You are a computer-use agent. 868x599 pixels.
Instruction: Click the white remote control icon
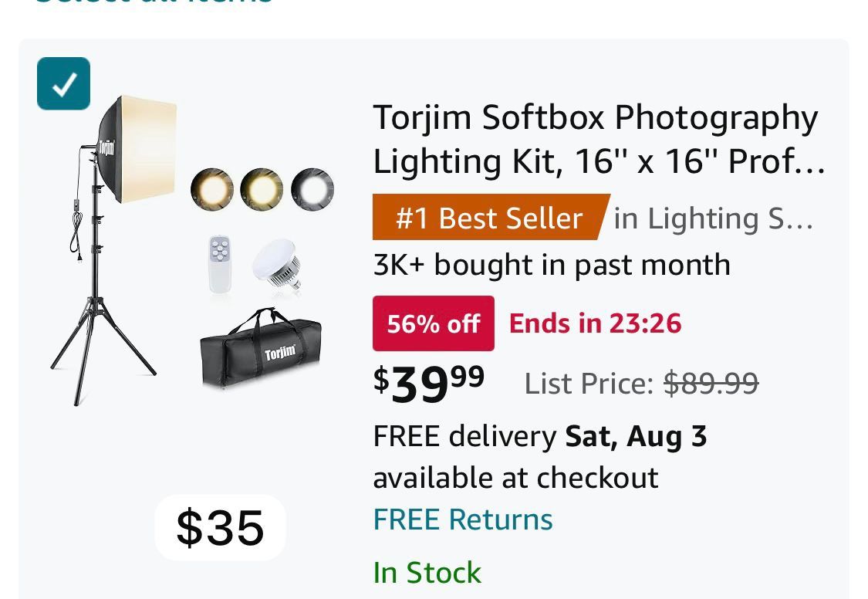[x=220, y=264]
